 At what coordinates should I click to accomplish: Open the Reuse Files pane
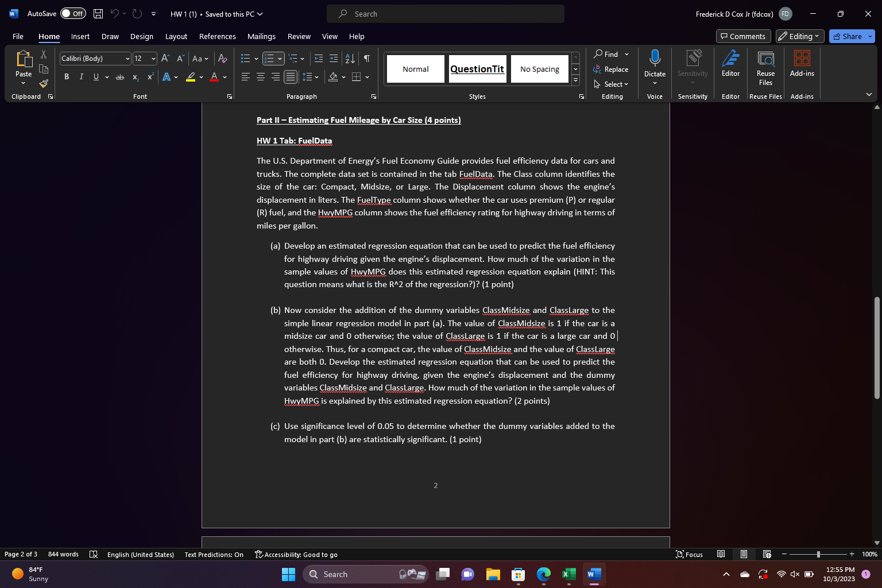tap(765, 68)
